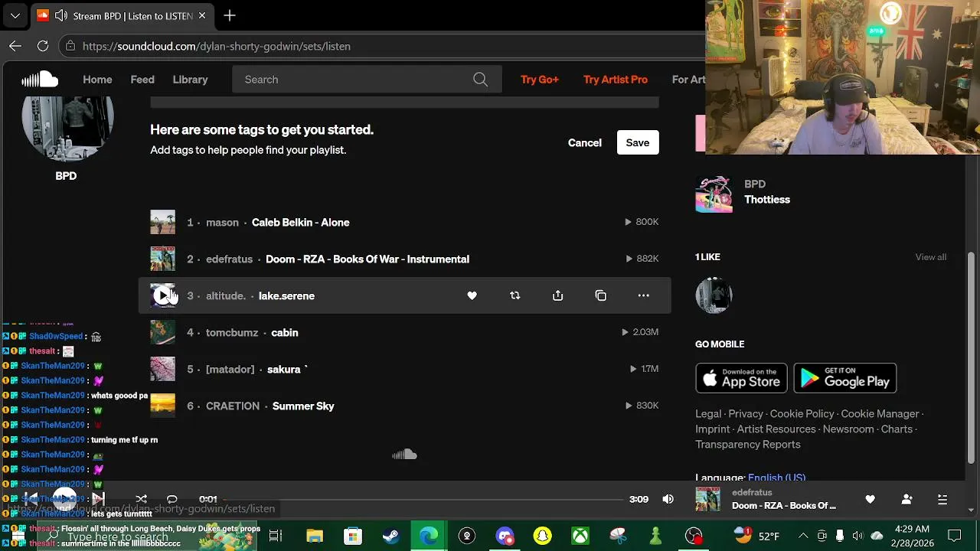Click the [matador] artist name
Image resolution: width=980 pixels, height=551 pixels.
(x=230, y=369)
